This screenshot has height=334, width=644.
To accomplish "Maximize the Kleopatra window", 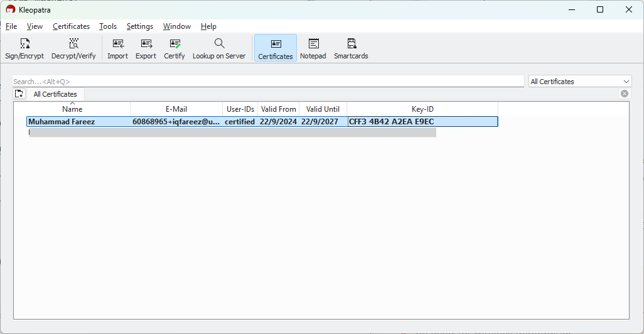I will tap(600, 9).
